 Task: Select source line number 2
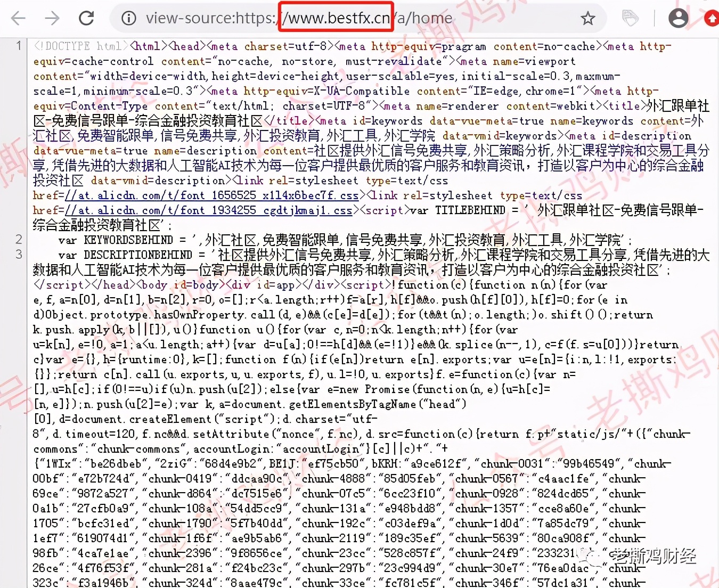pyautogui.click(x=19, y=239)
